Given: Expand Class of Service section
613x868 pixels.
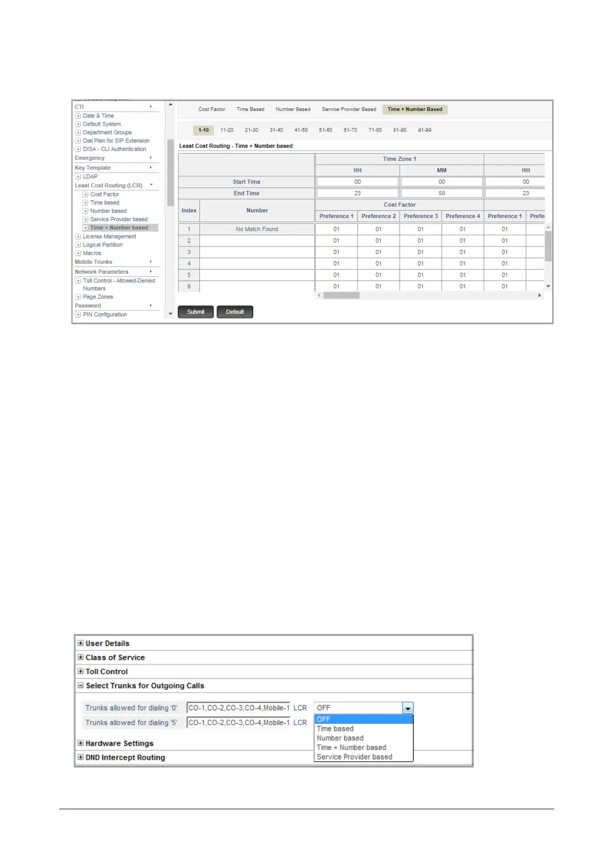Looking at the screenshot, I should click(80, 657).
